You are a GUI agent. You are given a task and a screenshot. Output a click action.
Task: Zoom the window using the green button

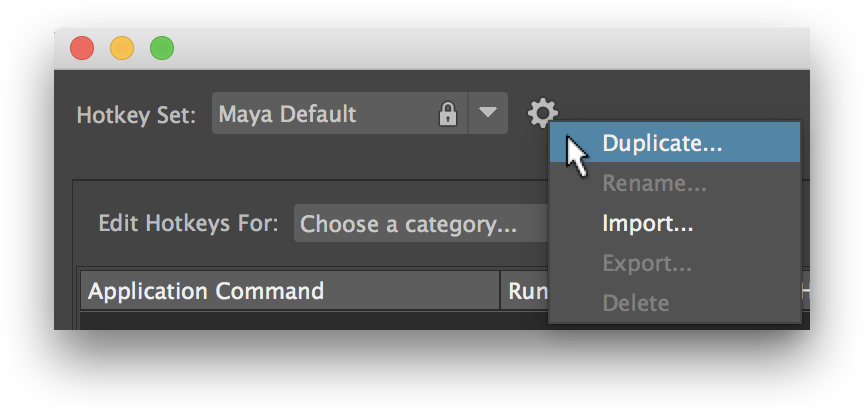pyautogui.click(x=162, y=48)
